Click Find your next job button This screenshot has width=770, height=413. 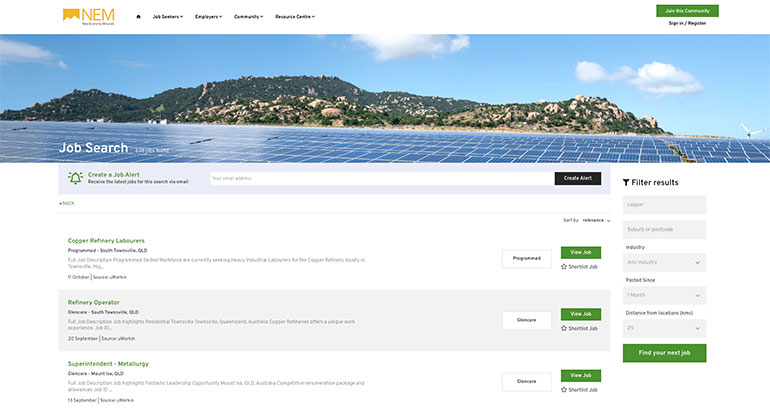point(664,353)
